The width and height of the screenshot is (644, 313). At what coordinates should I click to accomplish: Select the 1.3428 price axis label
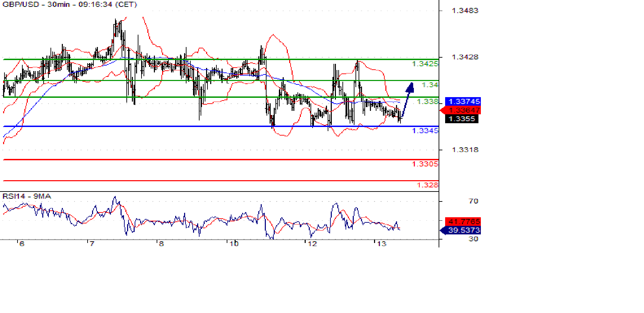(x=465, y=57)
